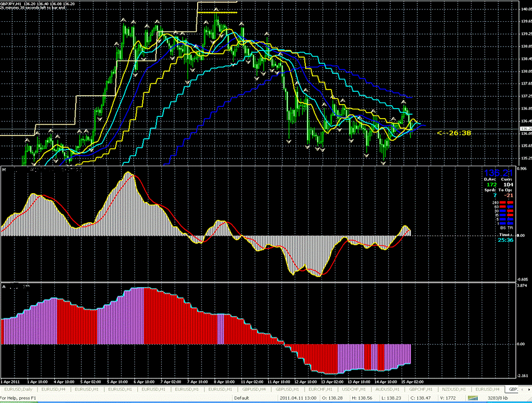Screen dimensions: 532x403
Task: Click the For Help, press F1 text
Action: [18, 398]
